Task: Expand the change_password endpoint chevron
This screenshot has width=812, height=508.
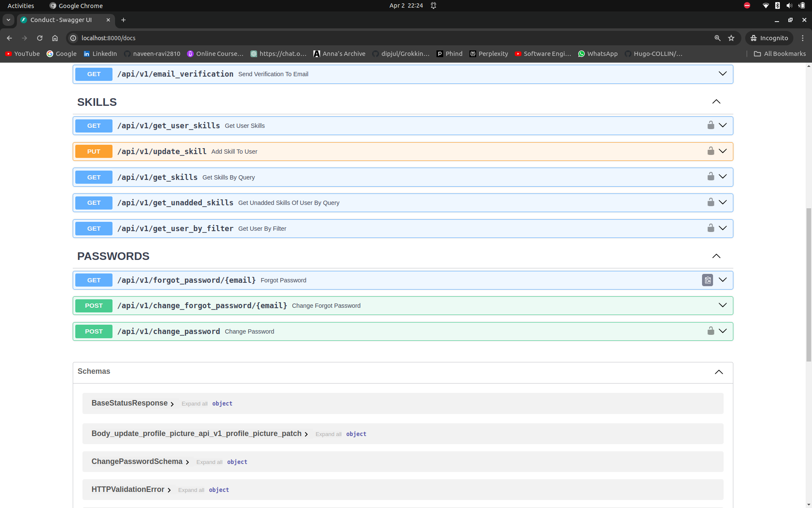Action: click(723, 331)
